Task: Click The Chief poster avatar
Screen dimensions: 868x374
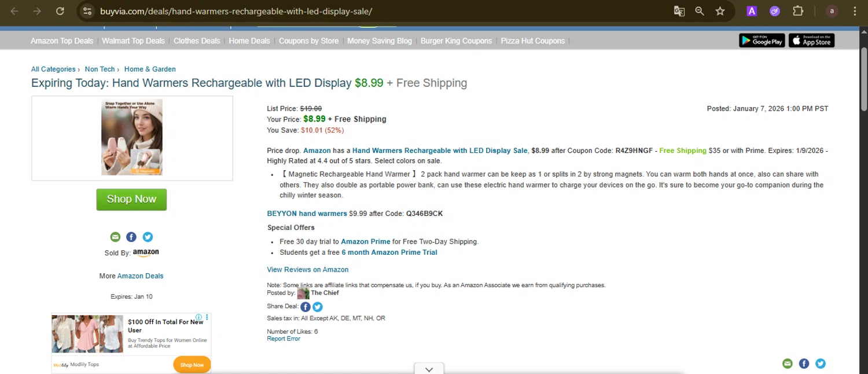Action: [303, 293]
